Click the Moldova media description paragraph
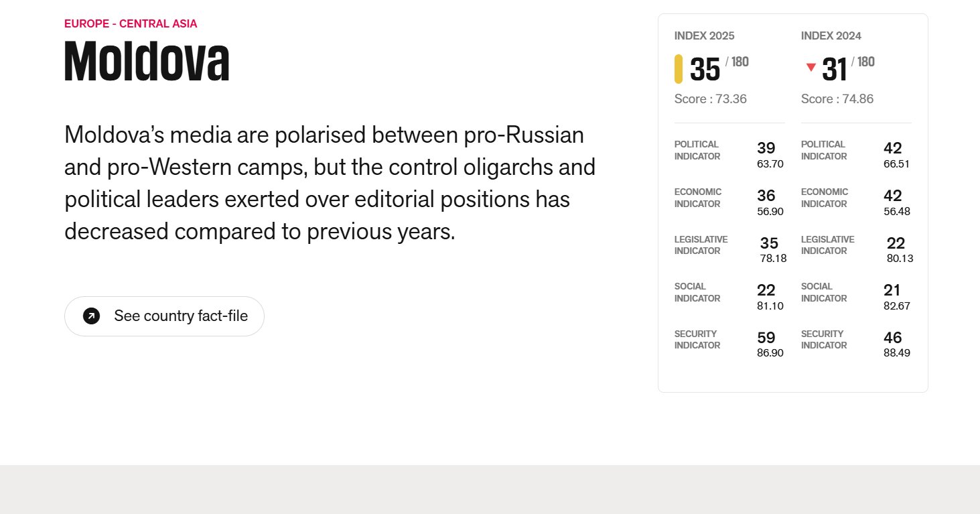The width and height of the screenshot is (980, 514). 330,183
